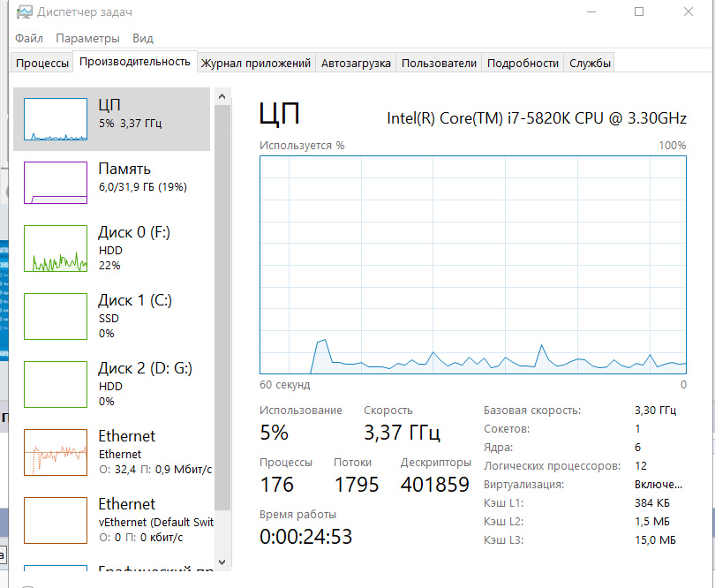Click the 'Потоки' label
The width and height of the screenshot is (715, 588).
352,463
